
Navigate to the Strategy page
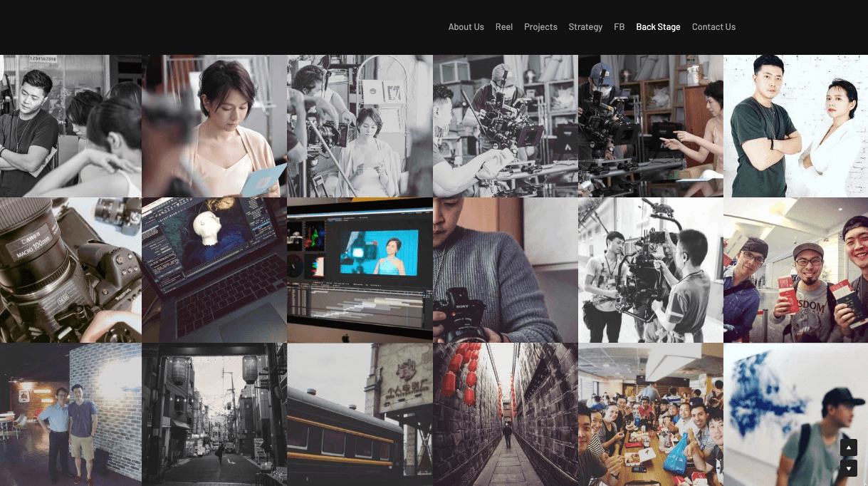(x=585, y=27)
